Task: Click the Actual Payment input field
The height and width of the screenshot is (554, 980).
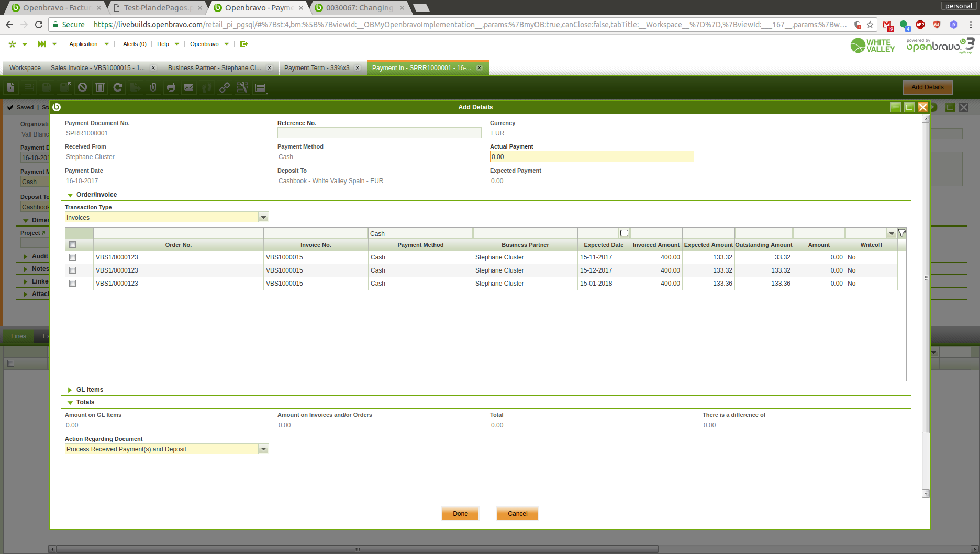Action: pos(592,157)
